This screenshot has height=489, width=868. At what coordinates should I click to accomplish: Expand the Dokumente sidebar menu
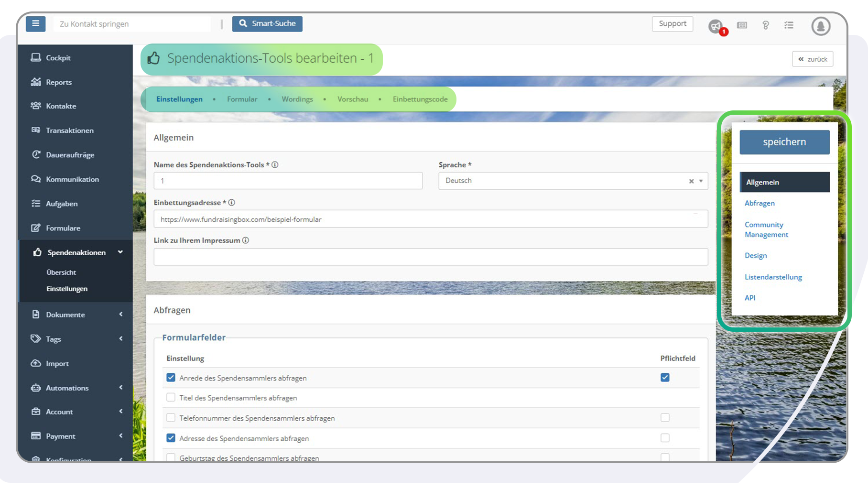(x=76, y=315)
